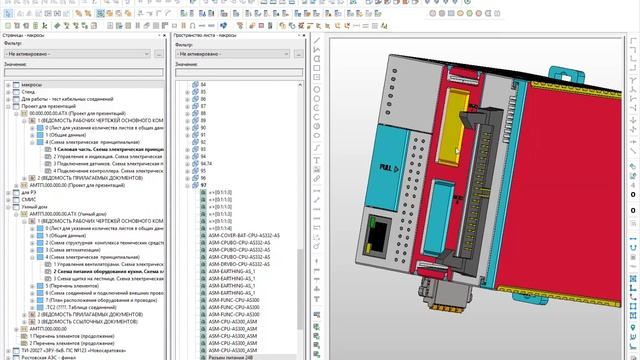Screen dimensions: 640x360
Task: Open the filter dropdown in pages panel
Action: click(77, 54)
